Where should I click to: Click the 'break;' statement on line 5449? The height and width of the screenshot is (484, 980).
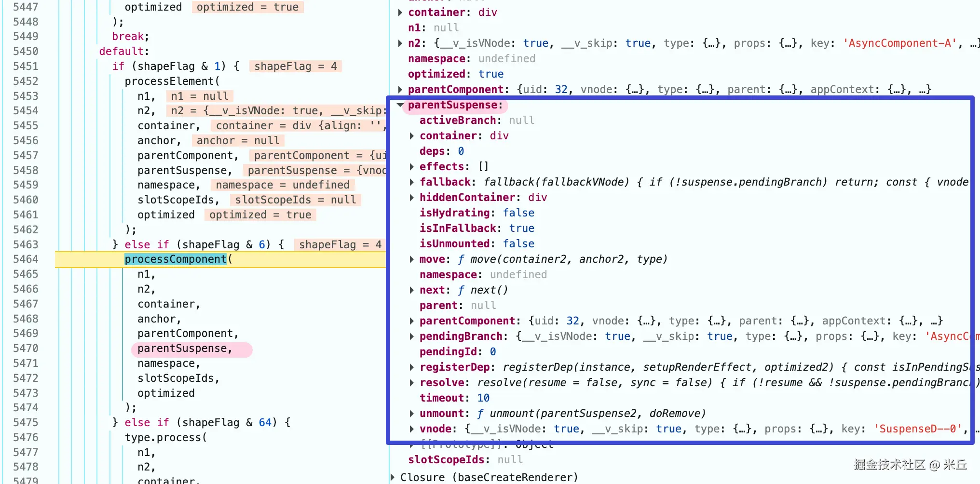click(x=130, y=37)
